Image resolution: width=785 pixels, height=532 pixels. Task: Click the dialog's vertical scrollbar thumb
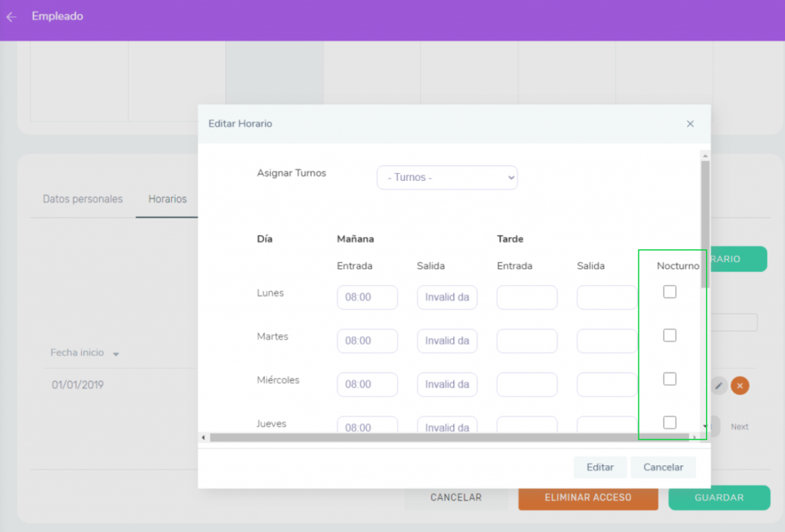click(x=705, y=222)
